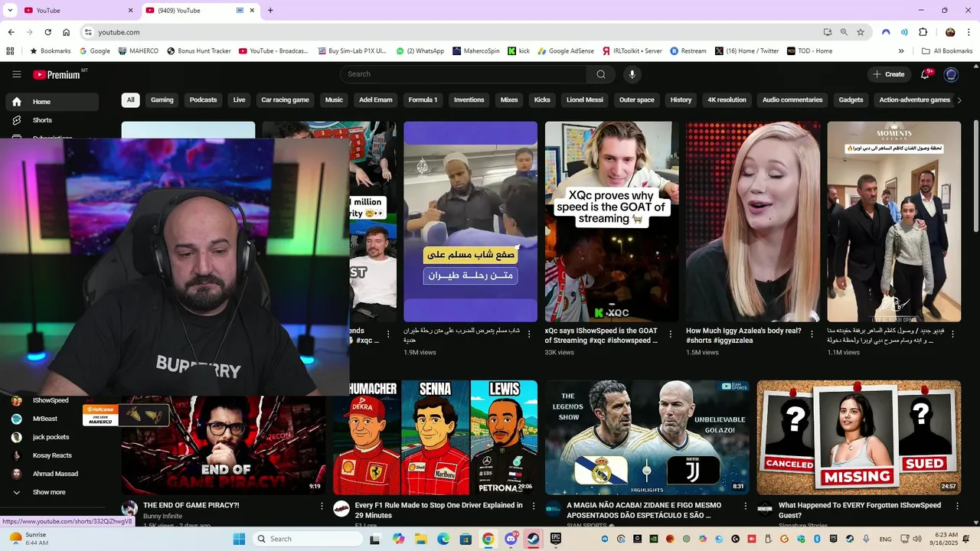Select the All filter chip
This screenshot has width=980, height=551.
point(131,99)
